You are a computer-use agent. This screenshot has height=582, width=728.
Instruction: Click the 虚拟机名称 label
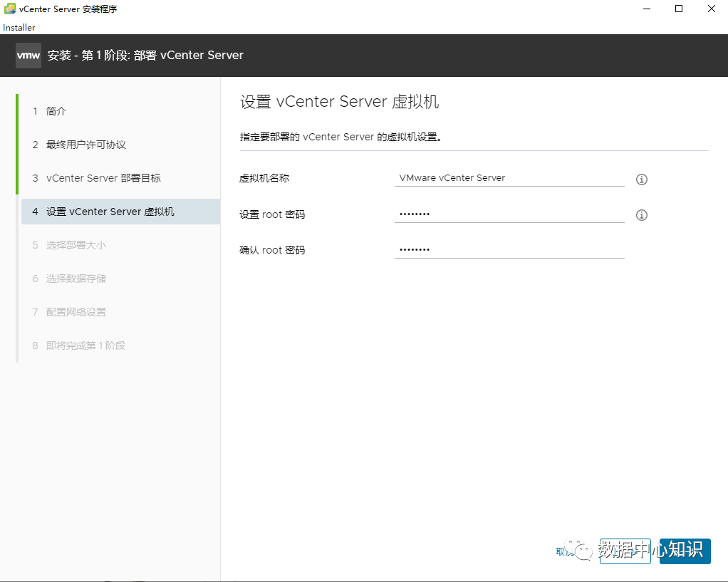[264, 178]
